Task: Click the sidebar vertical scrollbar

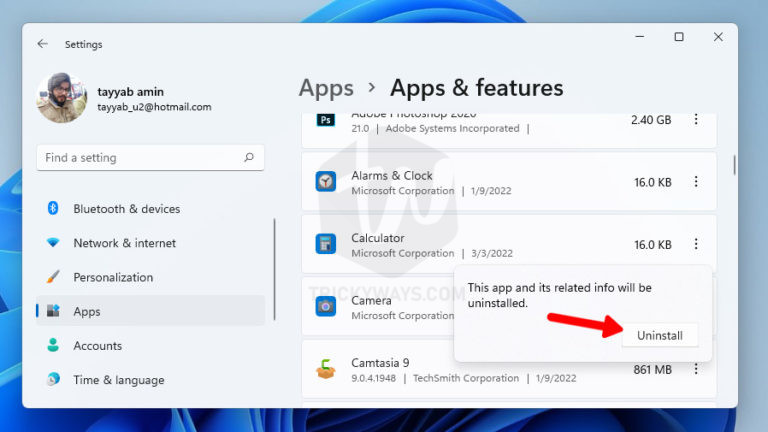Action: tap(274, 269)
